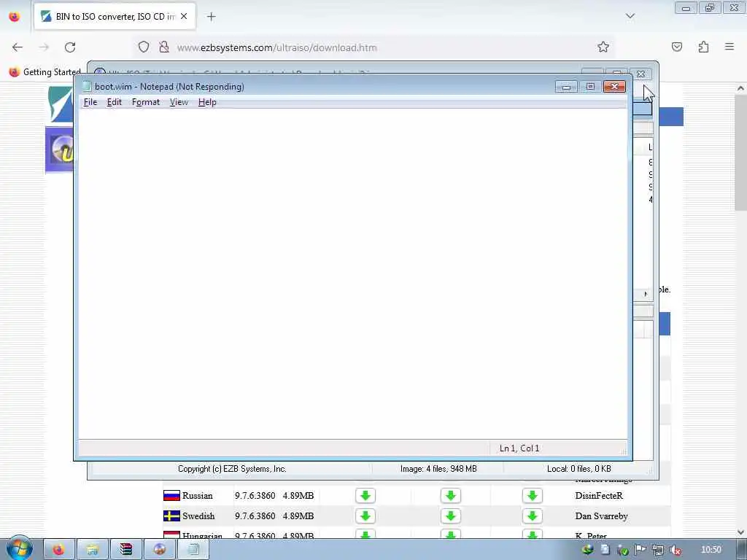Click 'Local: 0 files, 0 KB' status text

(578, 469)
